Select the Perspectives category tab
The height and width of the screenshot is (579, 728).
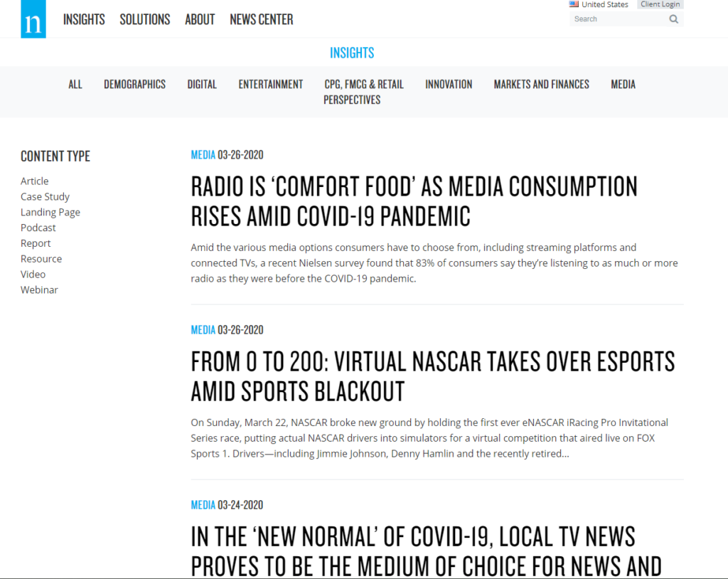tap(352, 100)
